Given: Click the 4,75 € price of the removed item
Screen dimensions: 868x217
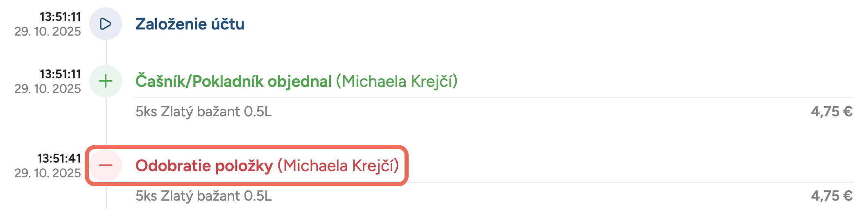Looking at the screenshot, I should point(832,196).
